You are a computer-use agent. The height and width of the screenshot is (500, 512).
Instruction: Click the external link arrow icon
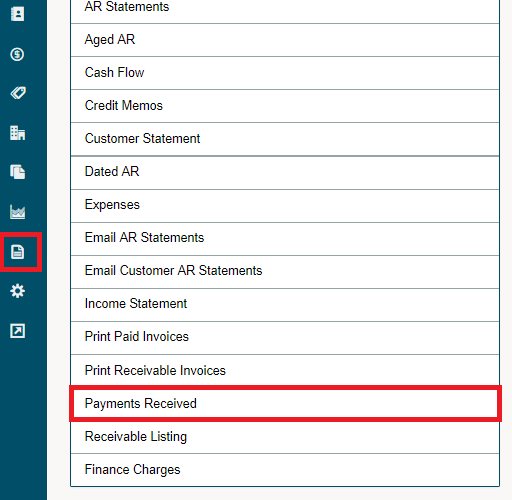17,331
